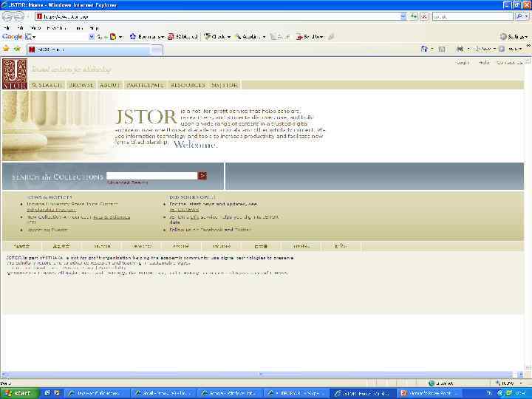Viewport: 532px width, 399px height.
Task: Submit search with the red arrow button
Action: coord(202,176)
